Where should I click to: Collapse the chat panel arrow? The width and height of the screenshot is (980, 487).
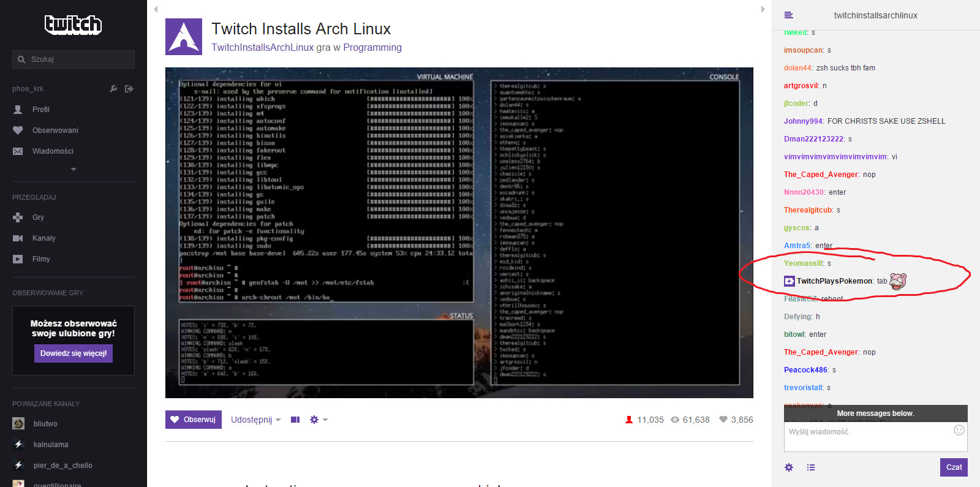tap(763, 9)
